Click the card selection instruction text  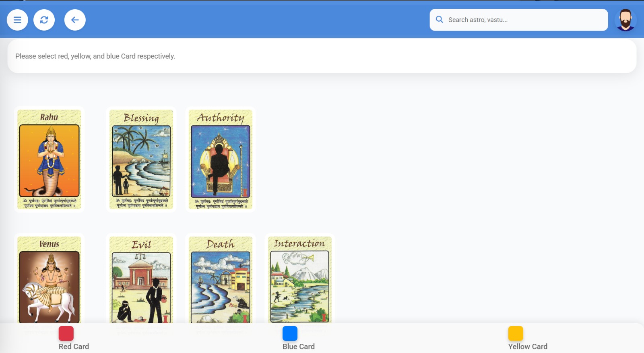pos(95,56)
